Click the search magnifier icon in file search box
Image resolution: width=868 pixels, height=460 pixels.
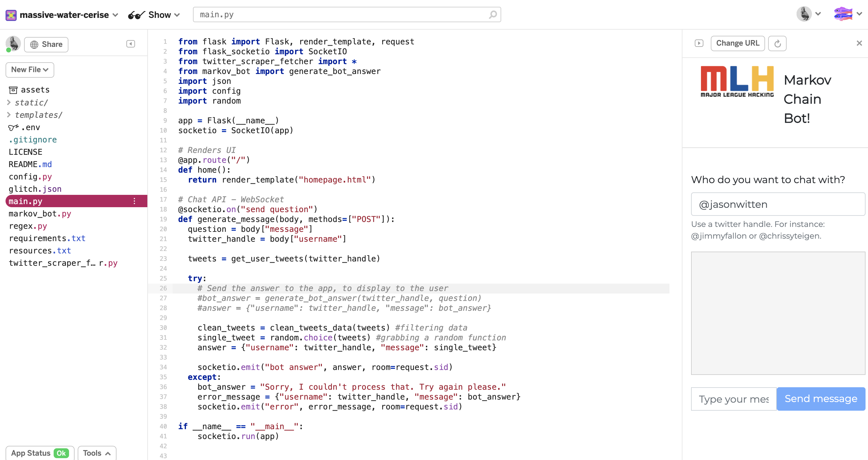tap(492, 14)
